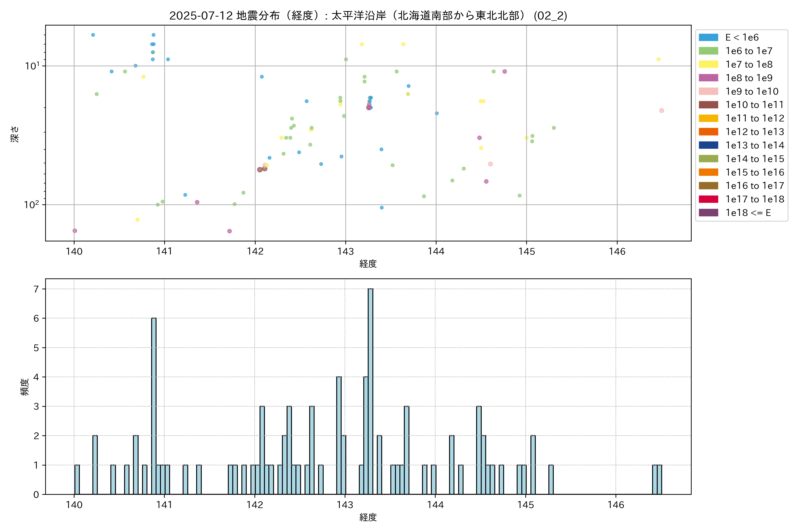The height and width of the screenshot is (532, 798).
Task: Click the chart title with date 2025-07-12
Action: [368, 16]
